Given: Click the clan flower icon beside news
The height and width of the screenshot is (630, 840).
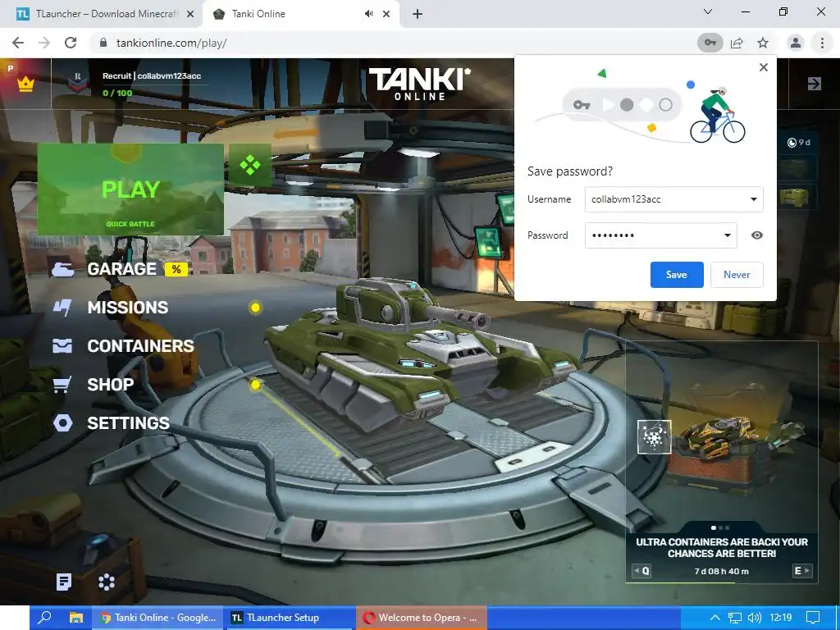Looking at the screenshot, I should tap(107, 582).
